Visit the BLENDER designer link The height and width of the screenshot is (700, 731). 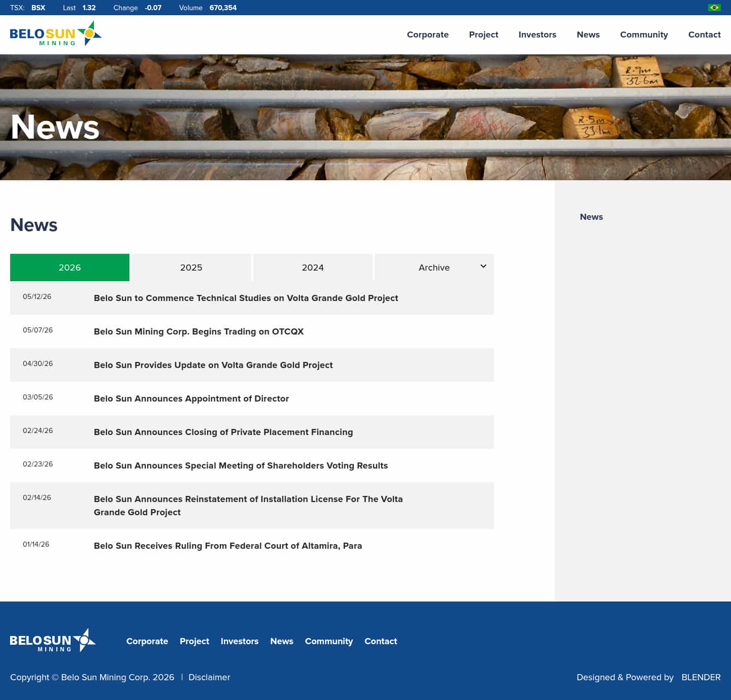coord(701,677)
